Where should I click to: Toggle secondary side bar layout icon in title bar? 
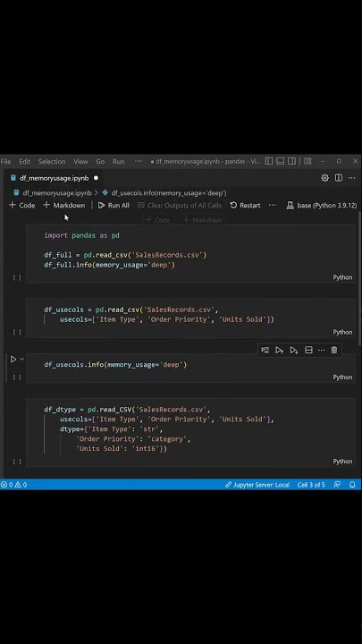pyautogui.click(x=291, y=161)
